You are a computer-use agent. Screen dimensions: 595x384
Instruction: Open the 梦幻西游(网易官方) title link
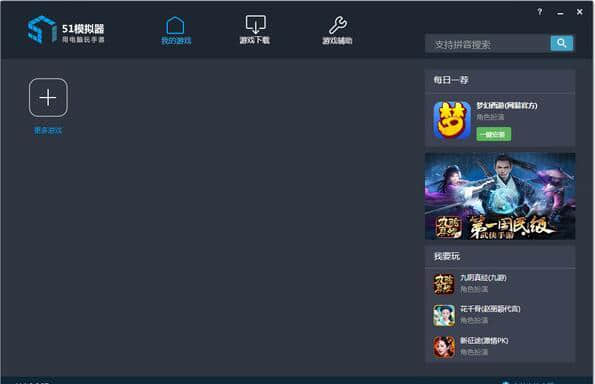pyautogui.click(x=507, y=105)
